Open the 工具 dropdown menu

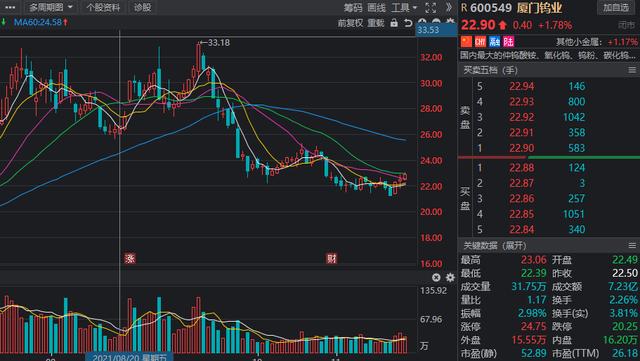tap(404, 8)
